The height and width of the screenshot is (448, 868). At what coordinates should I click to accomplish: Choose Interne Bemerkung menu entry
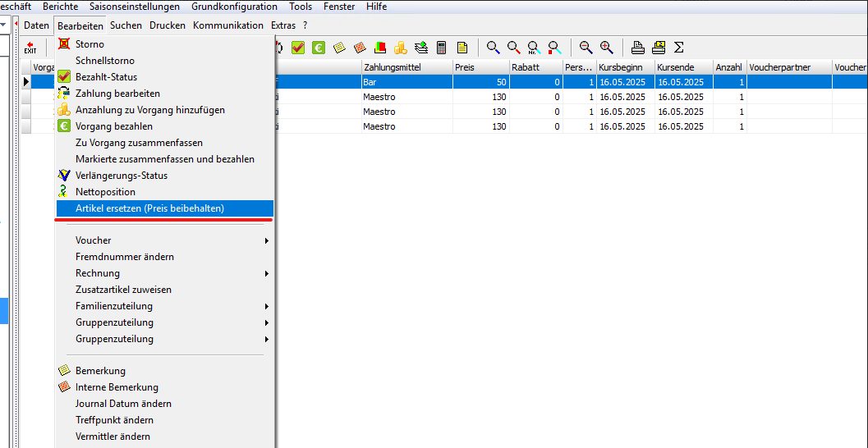pos(117,387)
